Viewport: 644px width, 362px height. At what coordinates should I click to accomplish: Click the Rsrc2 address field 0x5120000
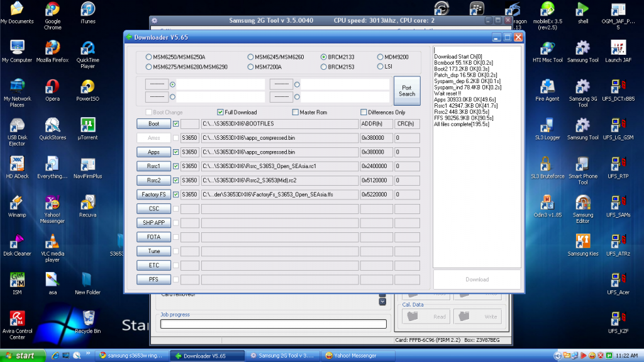376,180
